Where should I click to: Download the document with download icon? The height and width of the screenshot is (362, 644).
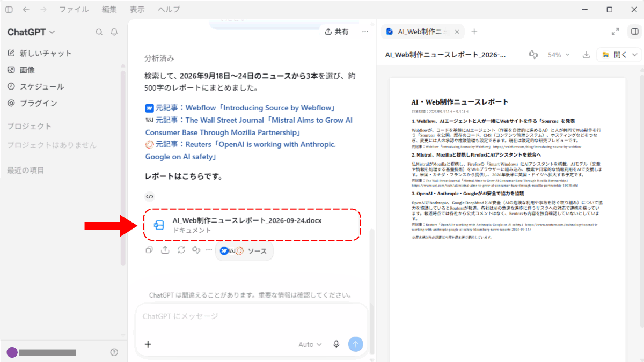[587, 55]
